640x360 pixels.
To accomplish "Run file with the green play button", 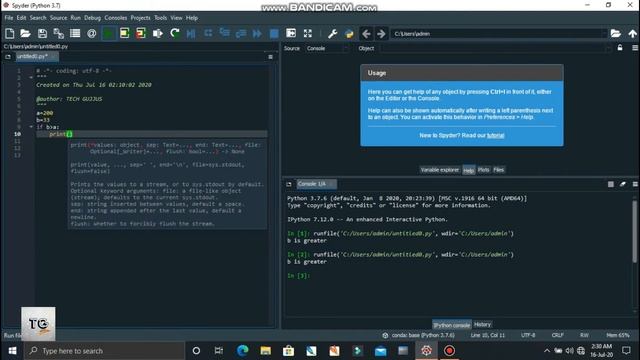I will tap(108, 33).
